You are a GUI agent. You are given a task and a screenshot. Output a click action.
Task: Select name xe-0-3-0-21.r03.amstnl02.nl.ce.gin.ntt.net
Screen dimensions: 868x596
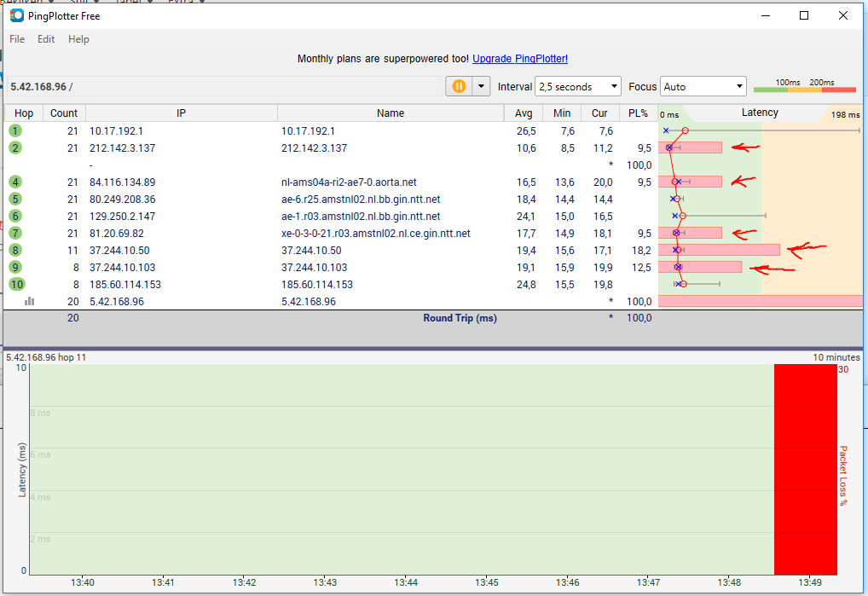click(x=376, y=234)
